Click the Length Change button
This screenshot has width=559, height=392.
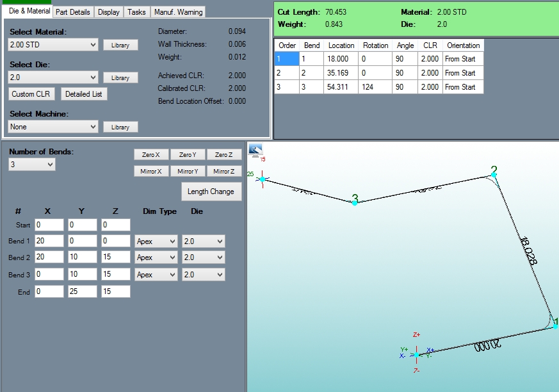(x=211, y=192)
